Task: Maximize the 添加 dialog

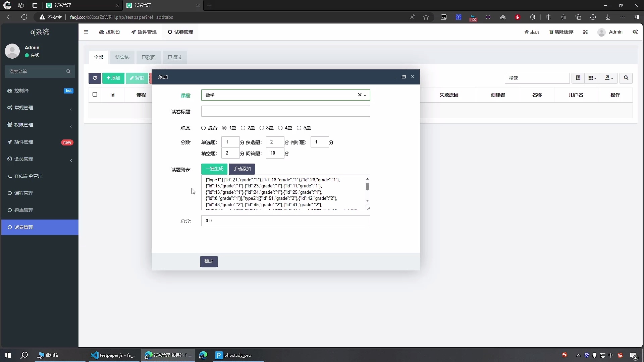Action: (404, 77)
